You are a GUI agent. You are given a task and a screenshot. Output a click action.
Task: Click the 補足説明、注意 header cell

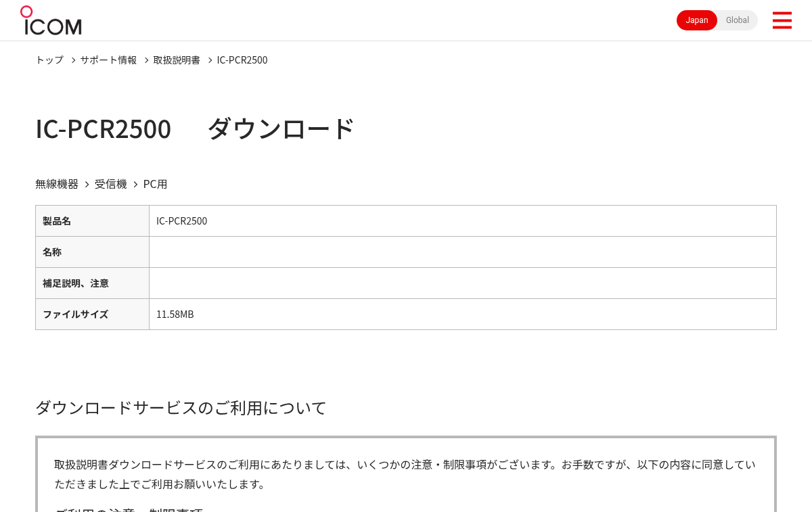point(92,283)
